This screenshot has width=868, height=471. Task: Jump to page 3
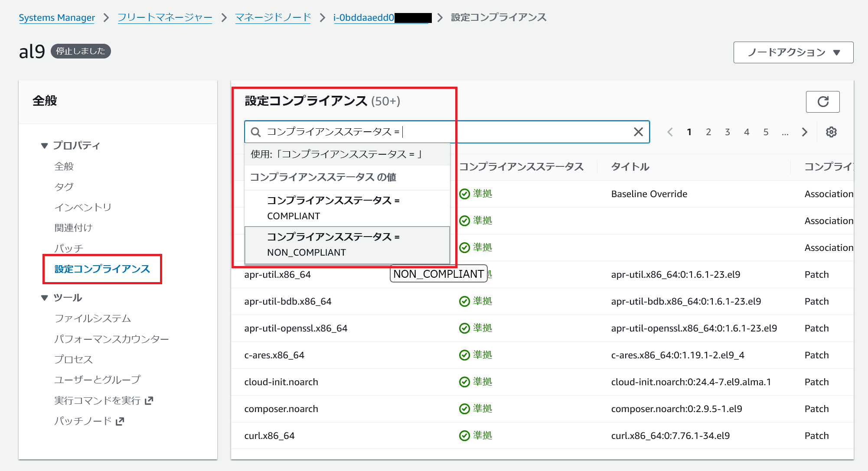pos(727,132)
